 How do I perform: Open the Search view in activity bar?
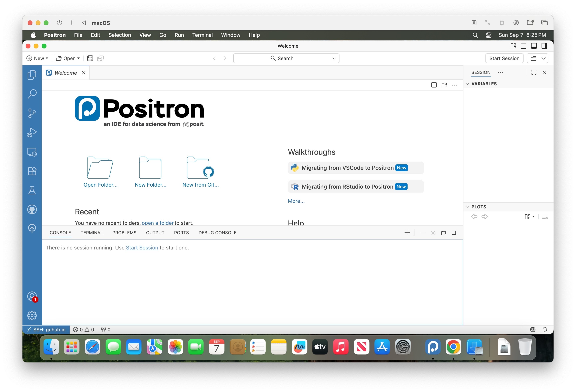coord(32,94)
